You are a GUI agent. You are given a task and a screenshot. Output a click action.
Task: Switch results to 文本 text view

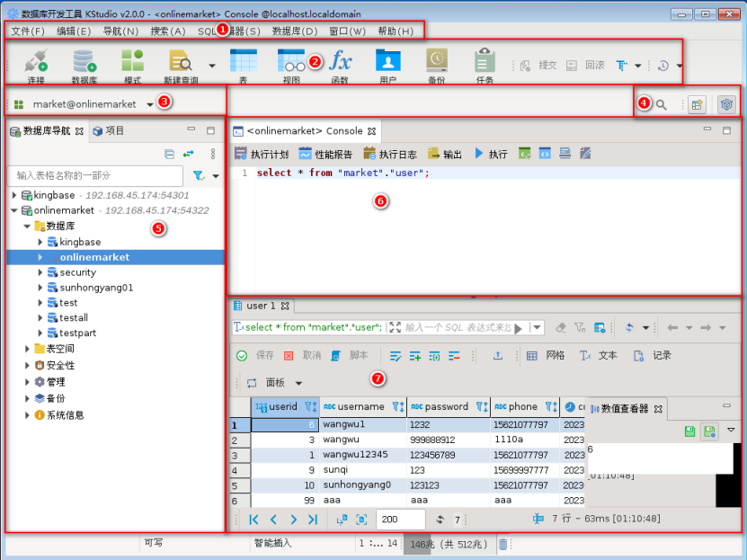(598, 355)
